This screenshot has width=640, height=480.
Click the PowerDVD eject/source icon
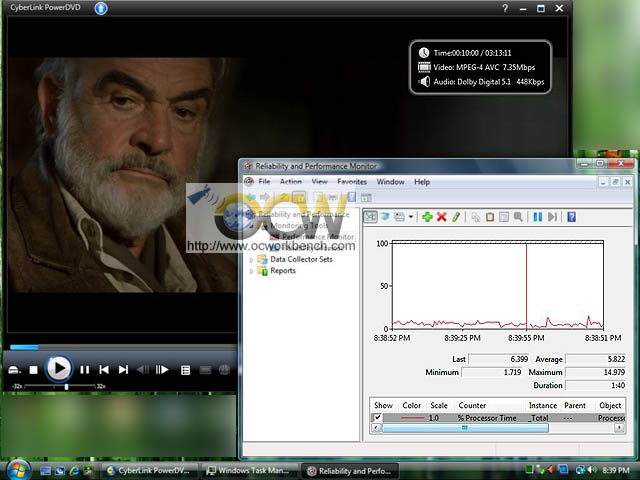coord(14,370)
